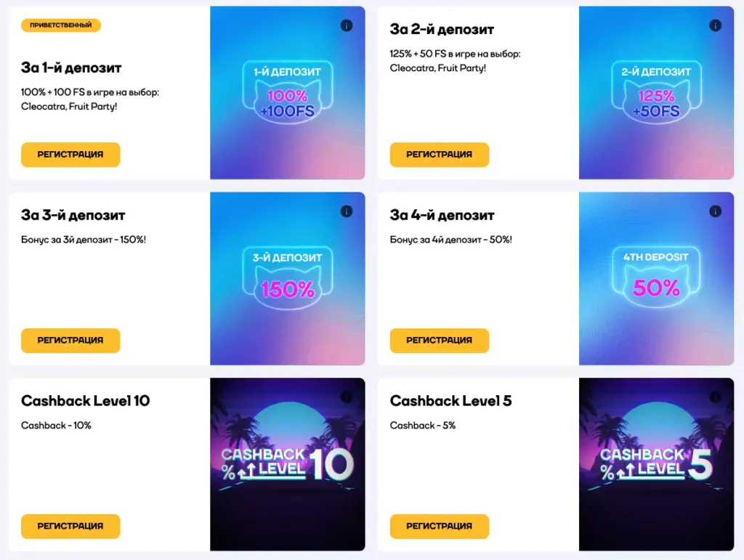744x560 pixels.
Task: Click info icon on 1st deposit bonus card
Action: click(347, 26)
